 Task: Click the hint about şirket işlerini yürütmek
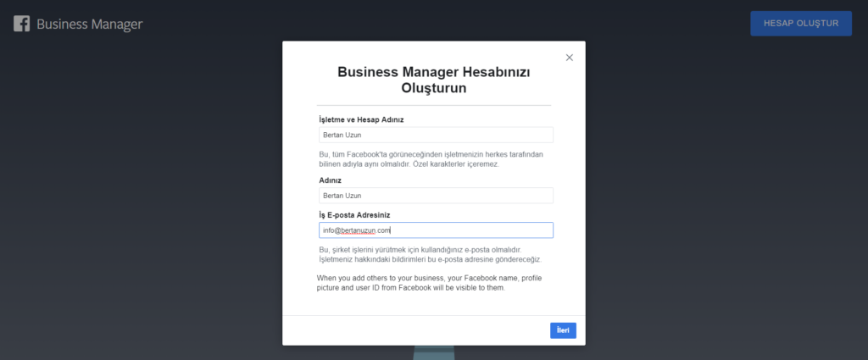430,254
